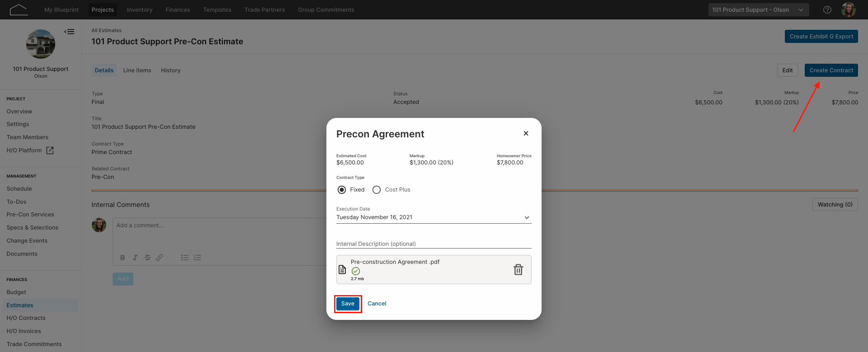
Task: Delete the attached Pre-construction Agreement PDF
Action: [518, 270]
